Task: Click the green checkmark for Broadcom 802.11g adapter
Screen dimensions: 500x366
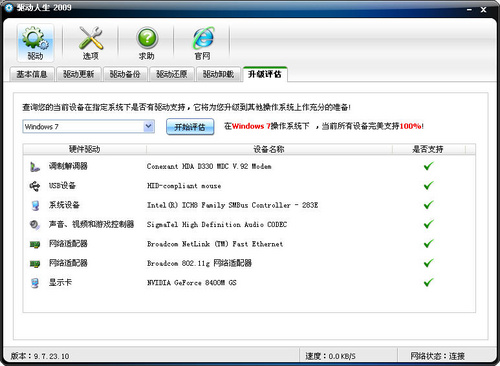Action: 429,263
